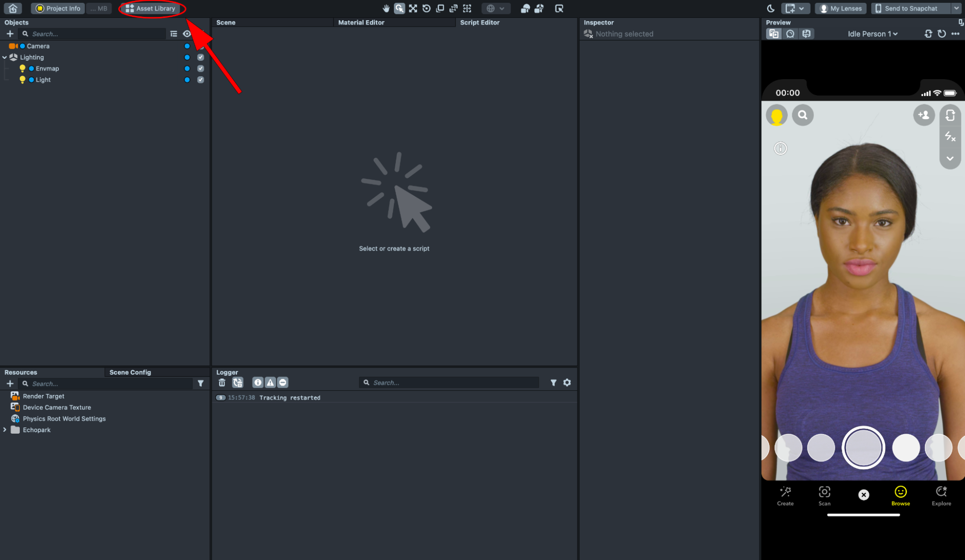
Task: Restart preview with the refresh icon
Action: 941,34
